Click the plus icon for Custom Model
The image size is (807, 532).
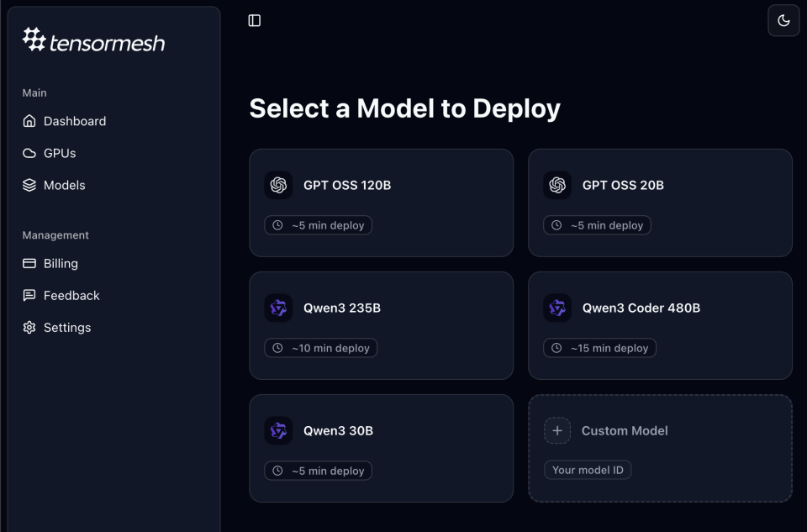pyautogui.click(x=557, y=430)
